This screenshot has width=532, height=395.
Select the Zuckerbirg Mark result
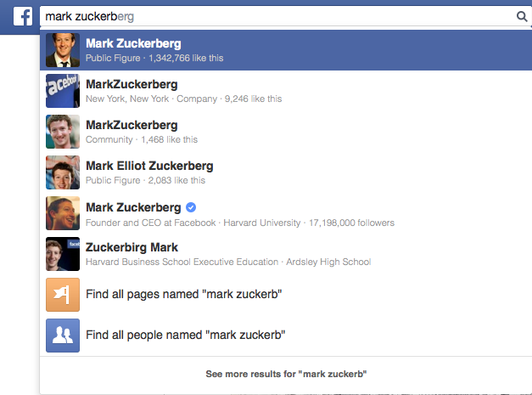[x=286, y=254]
